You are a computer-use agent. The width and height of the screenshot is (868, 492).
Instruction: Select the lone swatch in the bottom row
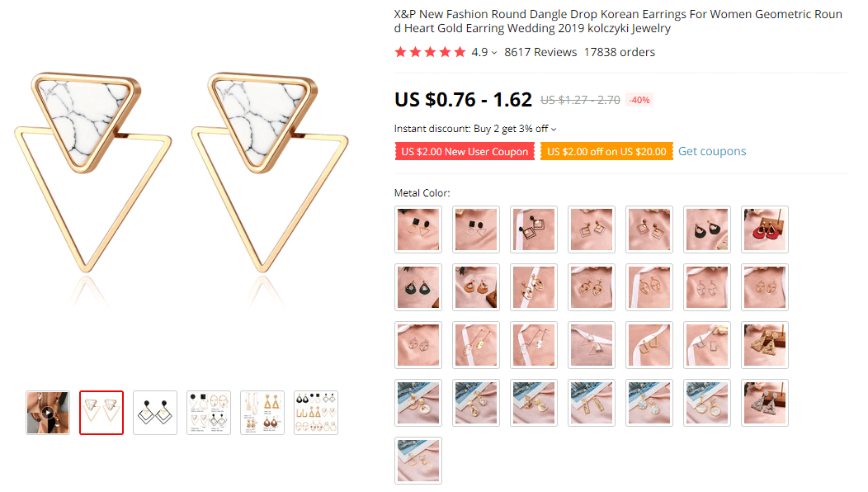pyautogui.click(x=418, y=461)
